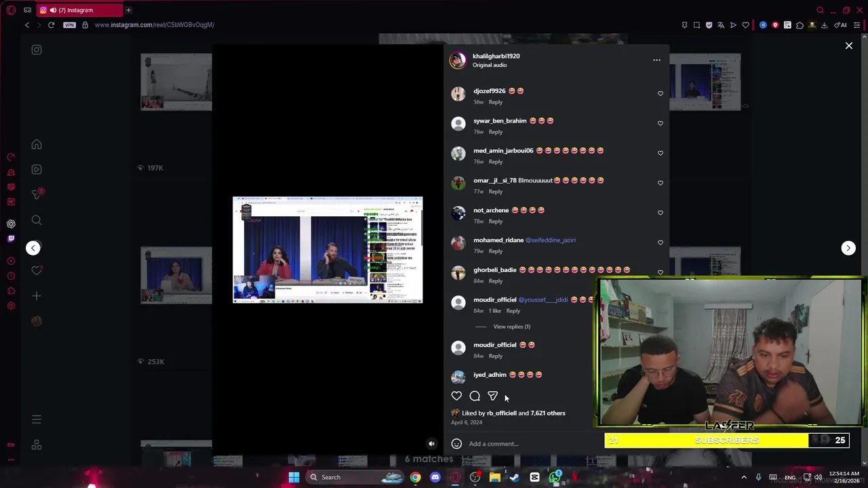Like omar__jl__si_78's comment
The width and height of the screenshot is (868, 488).
click(660, 183)
